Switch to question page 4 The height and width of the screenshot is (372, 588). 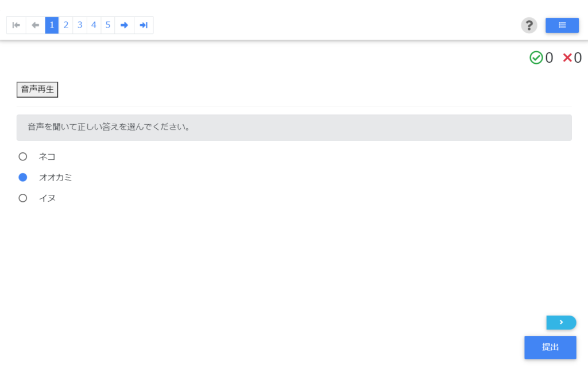pos(94,25)
